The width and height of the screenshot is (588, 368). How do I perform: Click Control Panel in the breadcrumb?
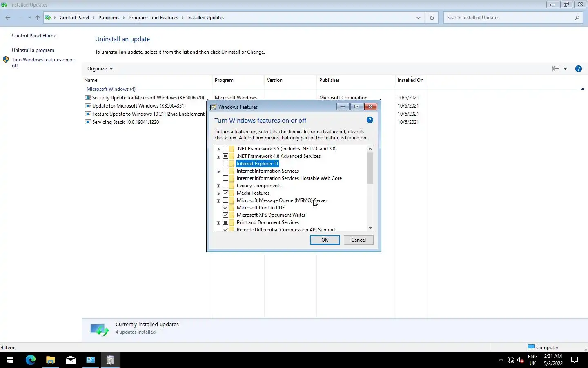click(x=74, y=18)
